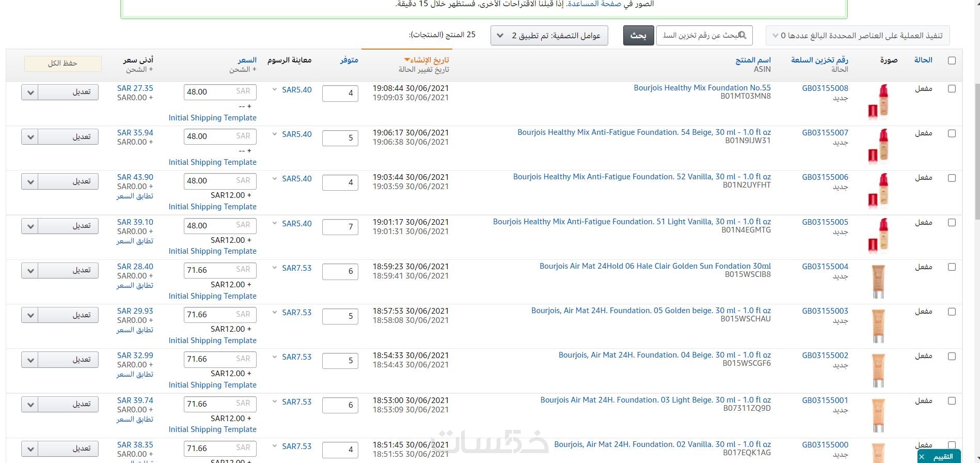Sort by product name column header

point(753,60)
